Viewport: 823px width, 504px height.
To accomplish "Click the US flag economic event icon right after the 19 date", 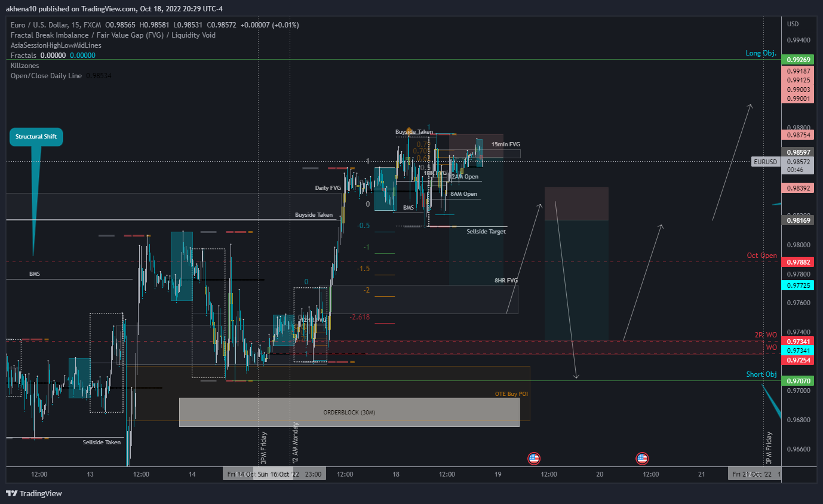I will pyautogui.click(x=534, y=459).
